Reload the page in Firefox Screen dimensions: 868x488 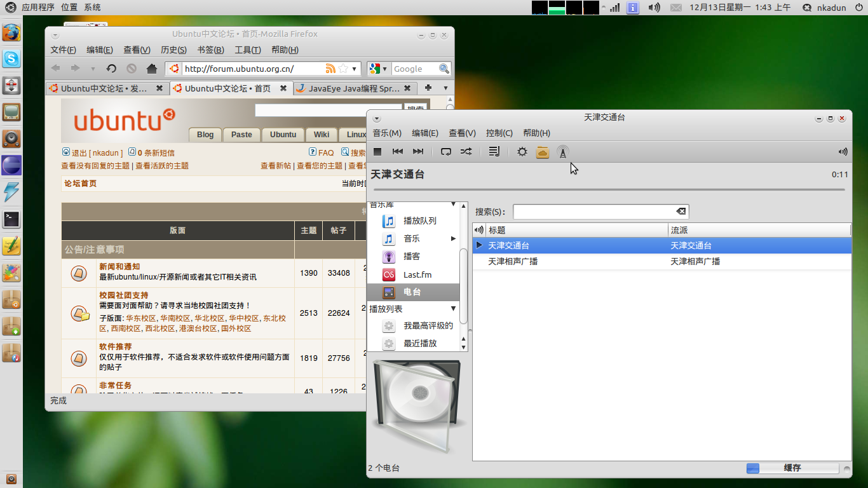[111, 69]
